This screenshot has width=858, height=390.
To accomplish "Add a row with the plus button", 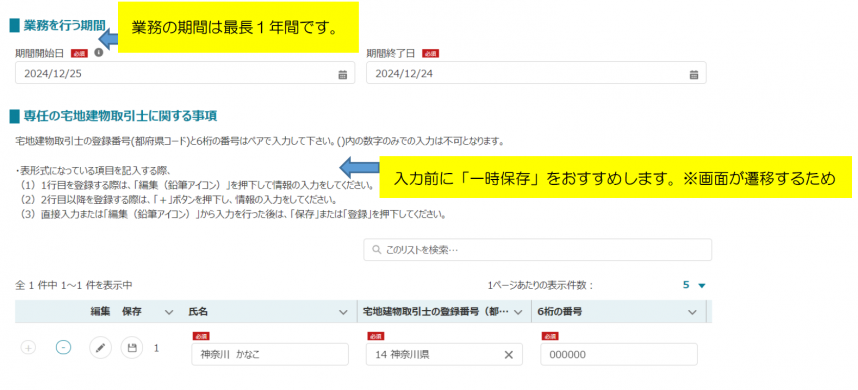I will [x=28, y=347].
